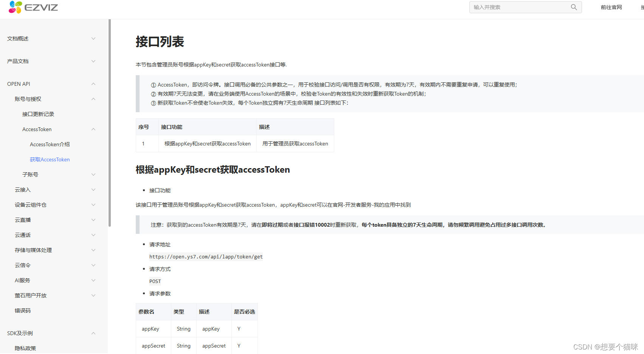Click table cell 用于管理员获取accessToken
The image size is (644, 354).
(x=295, y=144)
